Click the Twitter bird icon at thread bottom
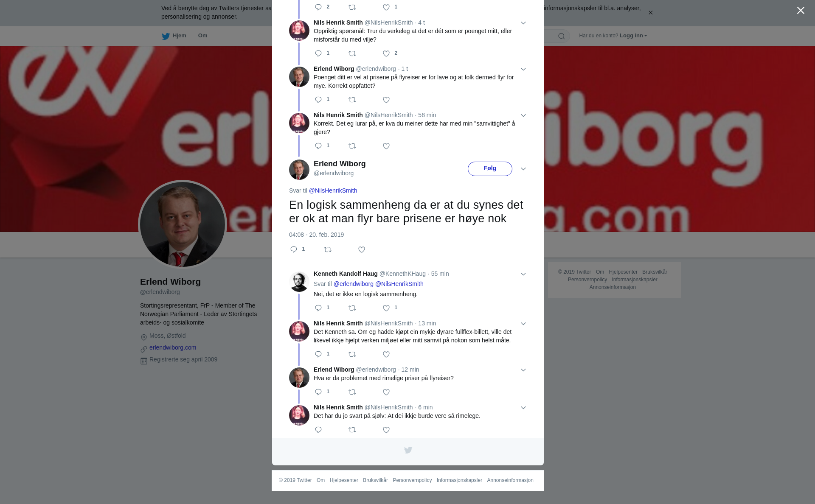 pyautogui.click(x=408, y=450)
